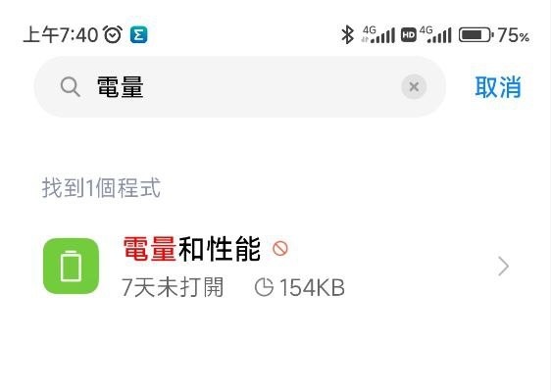Tap the battery 75% indicator
Image resolution: width=551 pixels, height=392 pixels.
click(x=494, y=35)
